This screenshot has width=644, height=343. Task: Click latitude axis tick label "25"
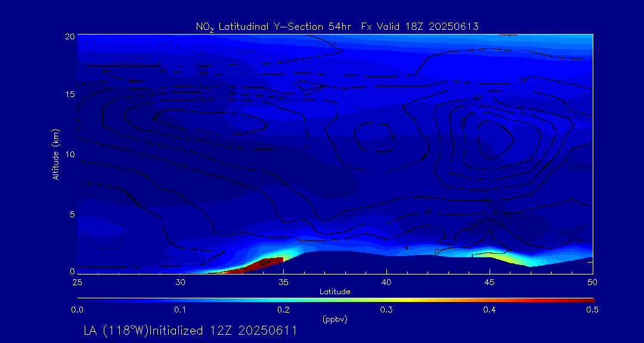(x=77, y=282)
